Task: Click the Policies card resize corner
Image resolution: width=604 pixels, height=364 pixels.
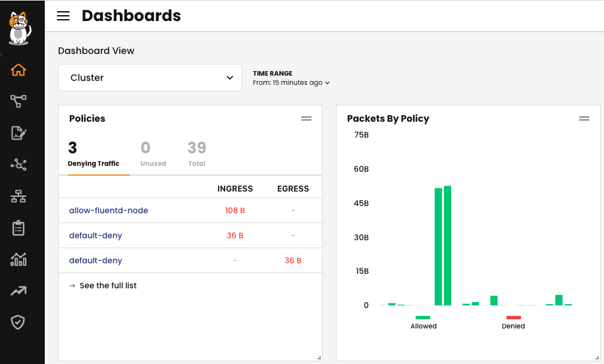Action: pos(319,358)
